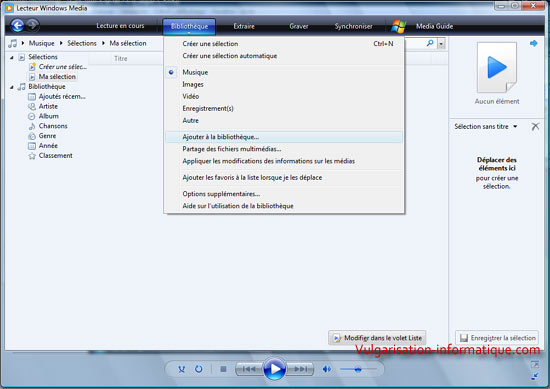The height and width of the screenshot is (389, 550).
Task: Open the Album view
Action: coord(48,116)
